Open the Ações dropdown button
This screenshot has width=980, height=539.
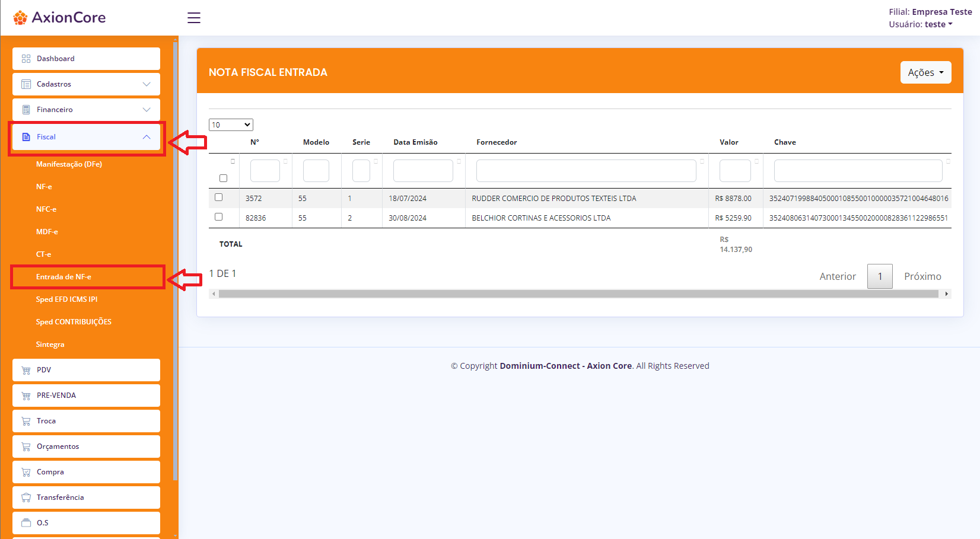(x=925, y=72)
